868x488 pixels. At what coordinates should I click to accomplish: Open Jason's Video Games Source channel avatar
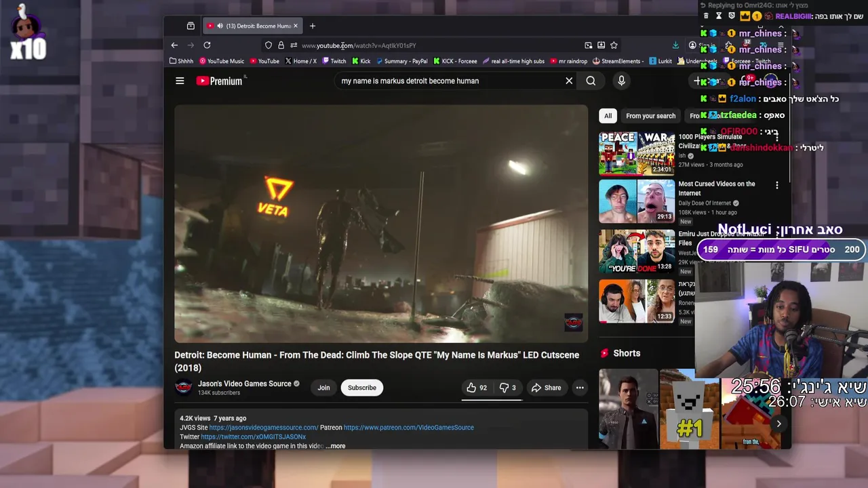coord(183,388)
